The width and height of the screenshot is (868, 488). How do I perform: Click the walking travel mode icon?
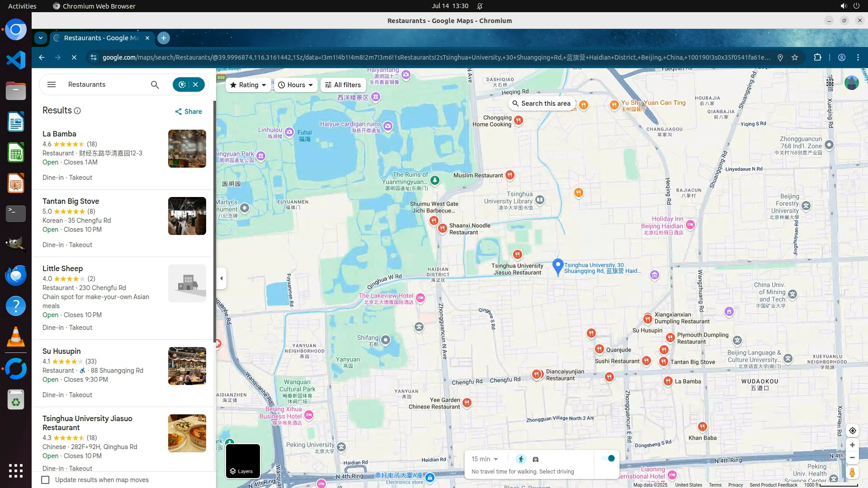click(521, 459)
